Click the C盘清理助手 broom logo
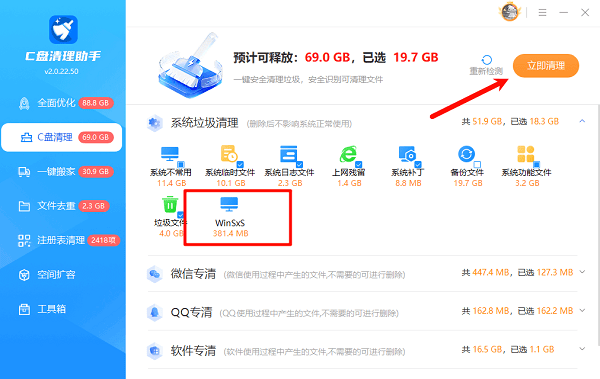The height and width of the screenshot is (379, 600). coord(63,29)
